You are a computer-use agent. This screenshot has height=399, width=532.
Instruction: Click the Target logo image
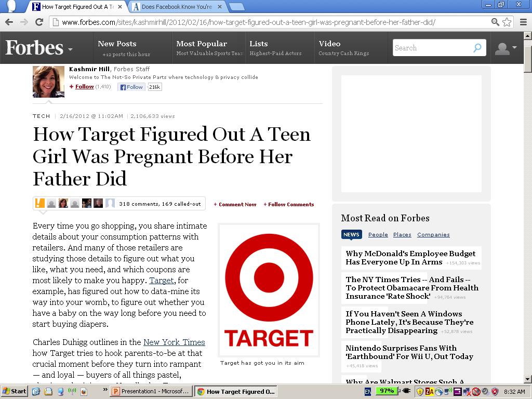[x=269, y=290]
